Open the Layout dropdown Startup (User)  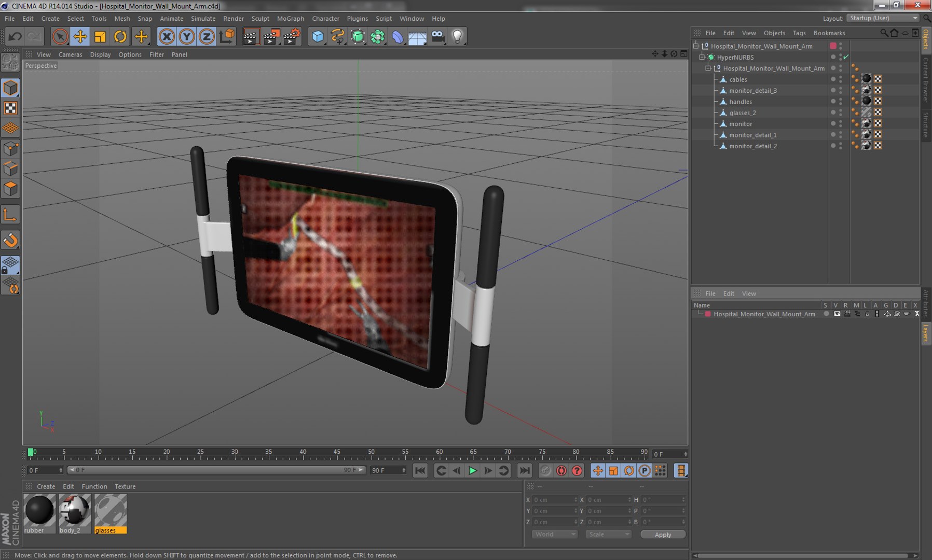tap(883, 18)
